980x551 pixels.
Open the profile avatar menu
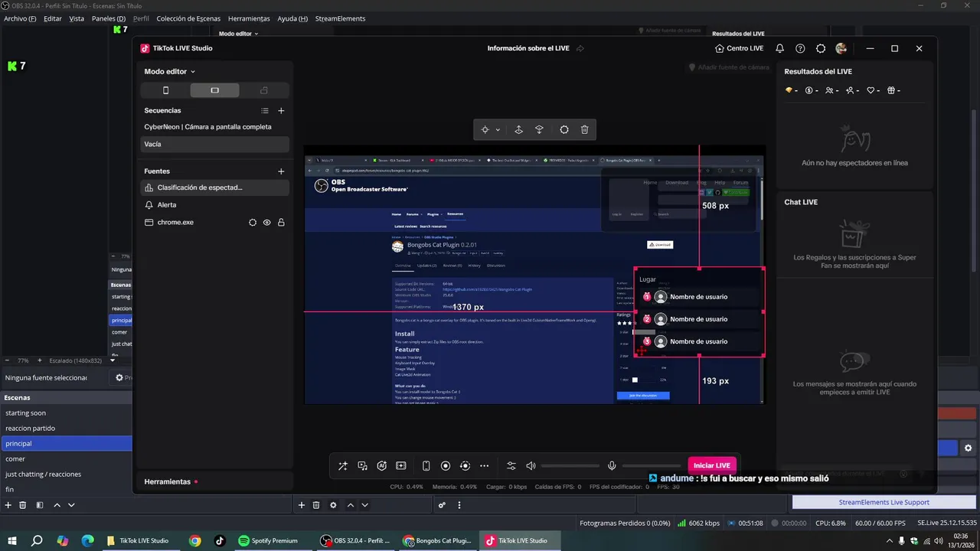[x=841, y=48]
